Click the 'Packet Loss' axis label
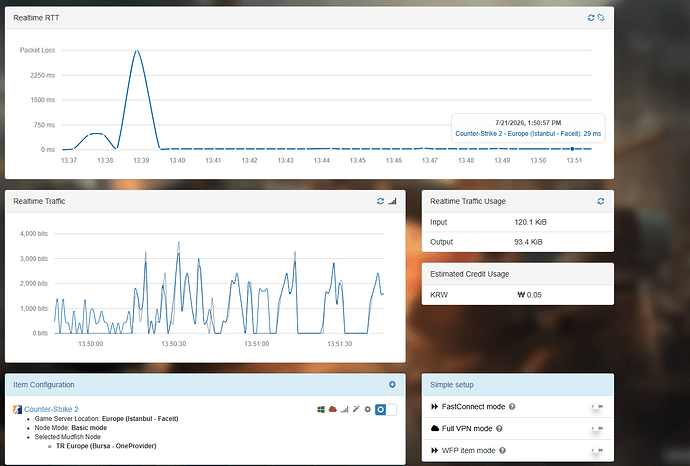Screen dimensions: 690x466 37,50
